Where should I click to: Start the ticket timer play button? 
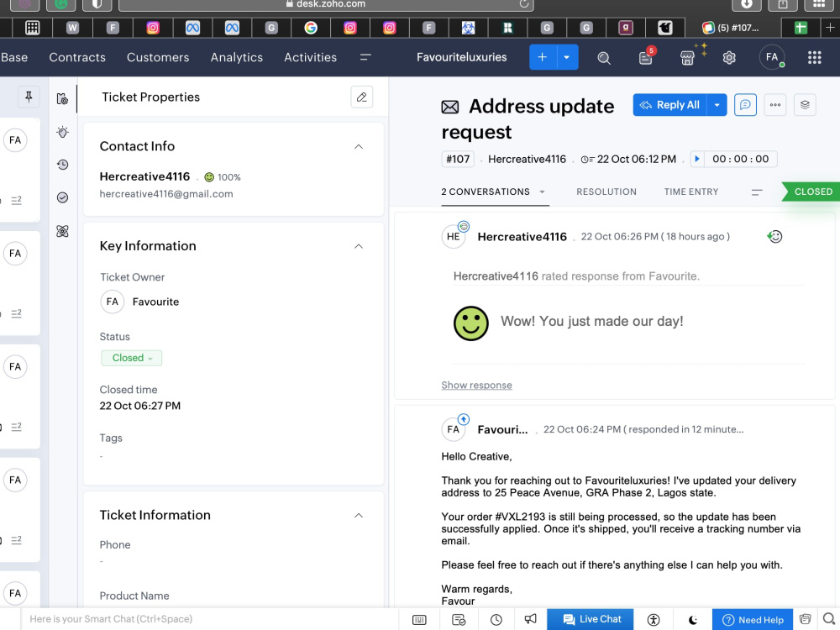click(697, 159)
